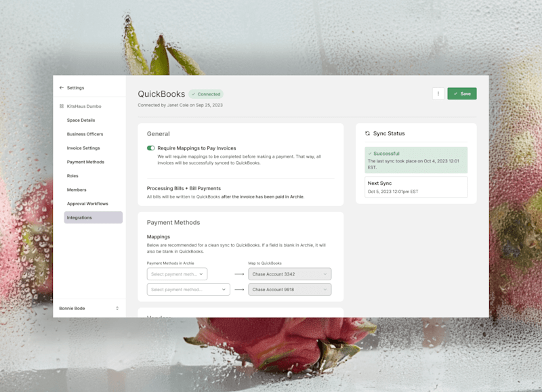Screen dimensions: 542x392
Task: Open Approval Workflows settings
Action: [x=87, y=204]
